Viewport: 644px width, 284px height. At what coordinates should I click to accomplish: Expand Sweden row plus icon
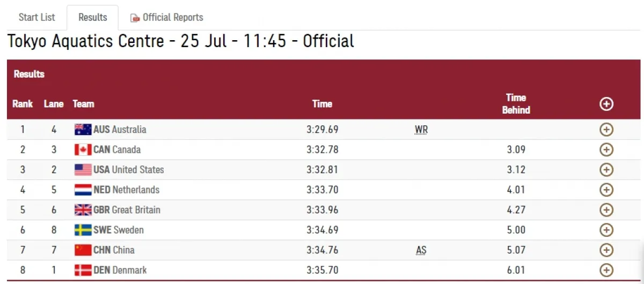tap(606, 230)
